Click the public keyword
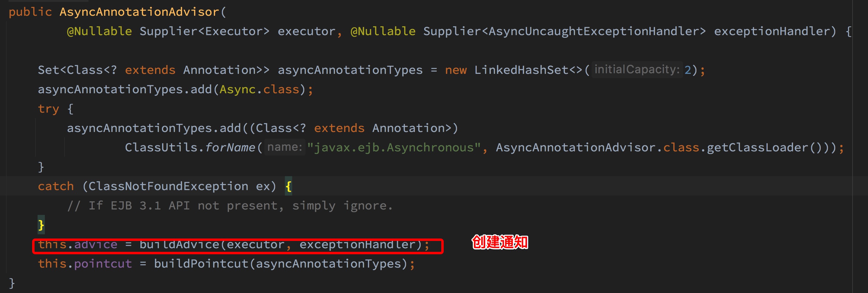Viewport: 868px width, 293px height. (30, 12)
